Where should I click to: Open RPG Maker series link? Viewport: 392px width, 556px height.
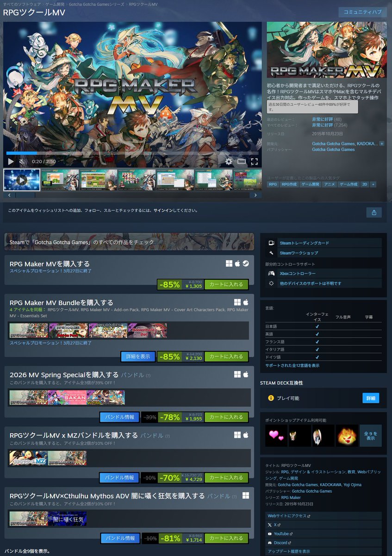291,498
